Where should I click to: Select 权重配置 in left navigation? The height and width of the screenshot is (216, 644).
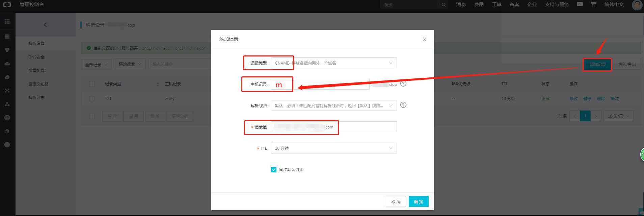point(36,70)
